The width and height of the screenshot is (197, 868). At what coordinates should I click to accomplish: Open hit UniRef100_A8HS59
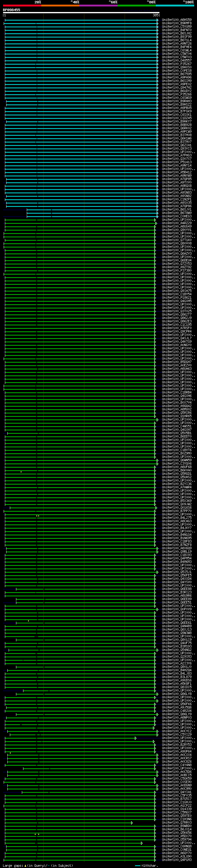(x=177, y=20)
